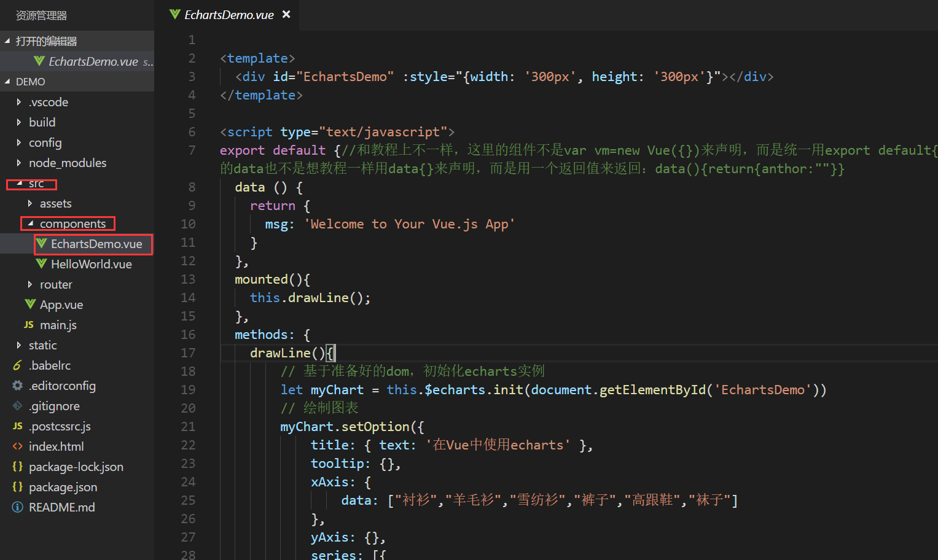Open the .babelrc file name
938x560 pixels.
[x=50, y=365]
